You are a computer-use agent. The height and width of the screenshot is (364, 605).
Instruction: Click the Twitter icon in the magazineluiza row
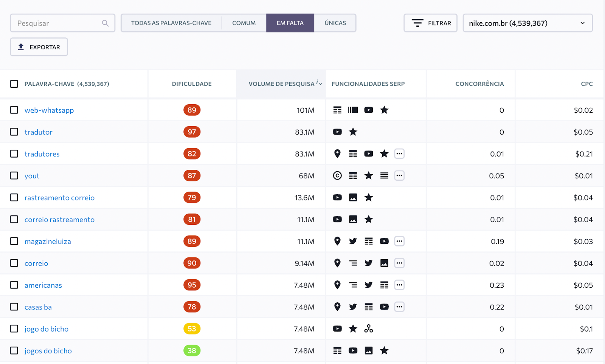(353, 242)
